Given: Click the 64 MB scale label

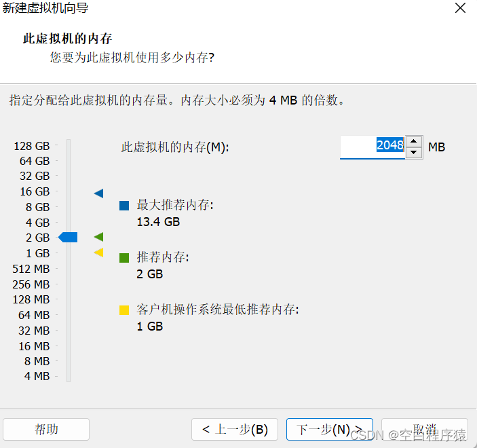Looking at the screenshot, I should click(x=34, y=315).
